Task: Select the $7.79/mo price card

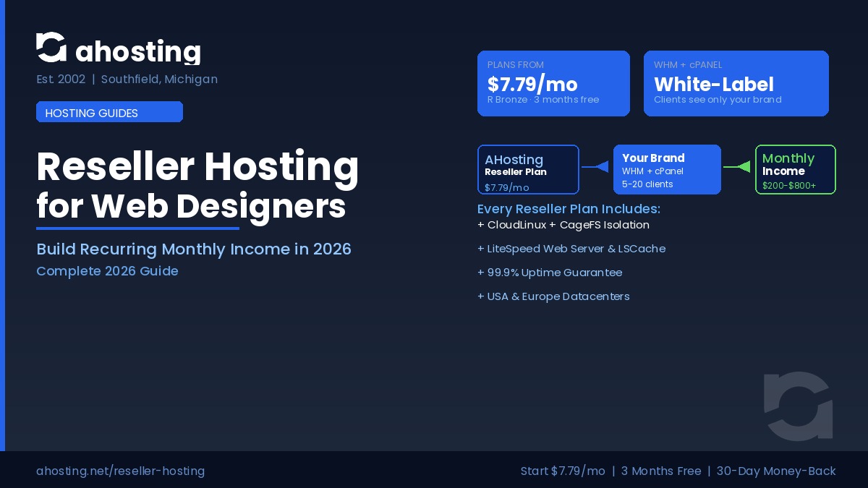Action: (x=553, y=83)
